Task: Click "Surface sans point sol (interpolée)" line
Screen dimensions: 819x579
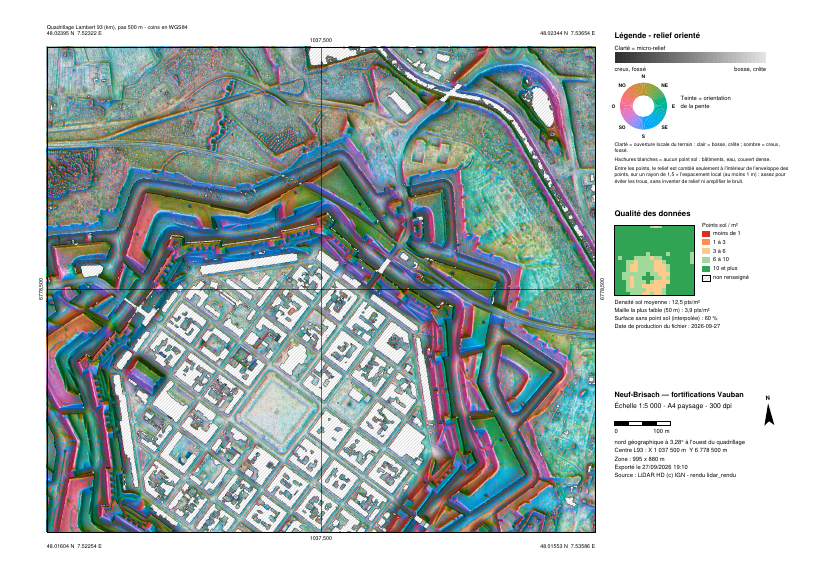Action: [x=666, y=318]
